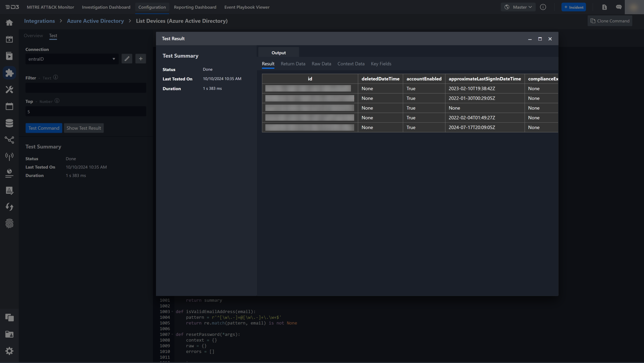Add new connection with plus icon
Screen dimensions: 644x363
141,59
